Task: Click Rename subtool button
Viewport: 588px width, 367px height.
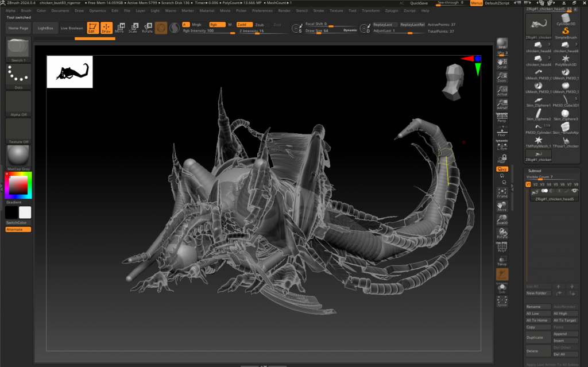Action: (538, 307)
